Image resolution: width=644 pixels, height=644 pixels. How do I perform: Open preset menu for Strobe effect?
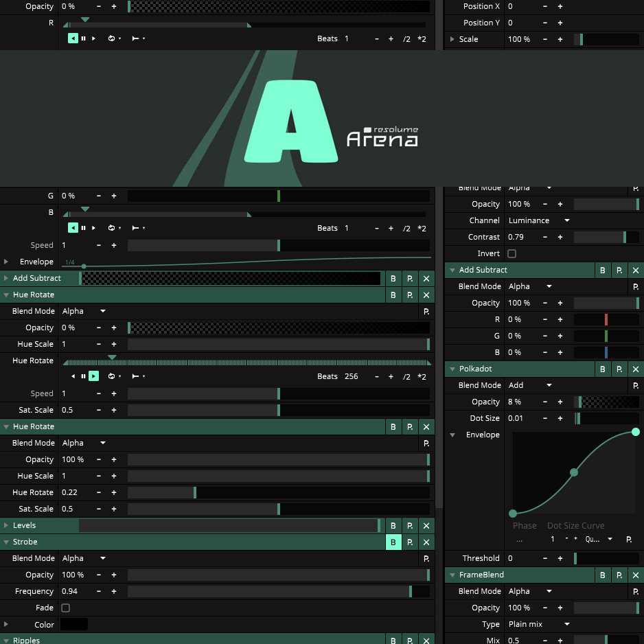[x=410, y=542]
